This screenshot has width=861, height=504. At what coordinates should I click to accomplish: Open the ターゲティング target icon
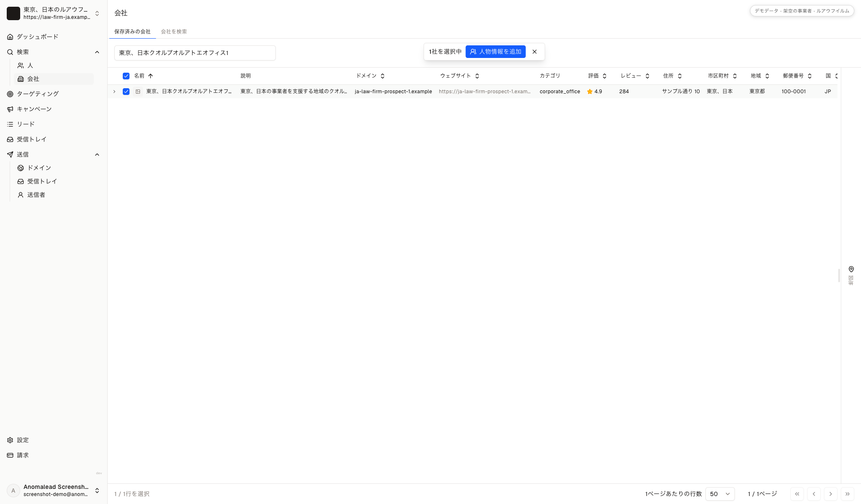(10, 94)
